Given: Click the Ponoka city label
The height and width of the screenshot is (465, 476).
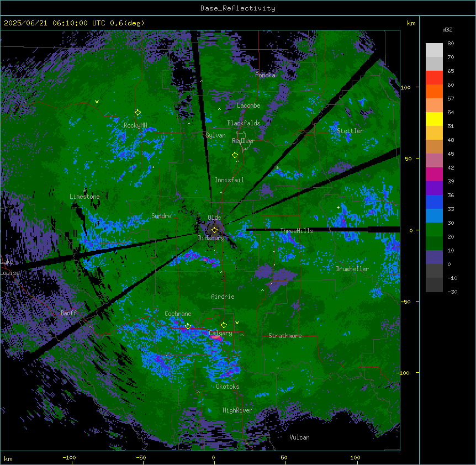Looking at the screenshot, I should pyautogui.click(x=265, y=75).
